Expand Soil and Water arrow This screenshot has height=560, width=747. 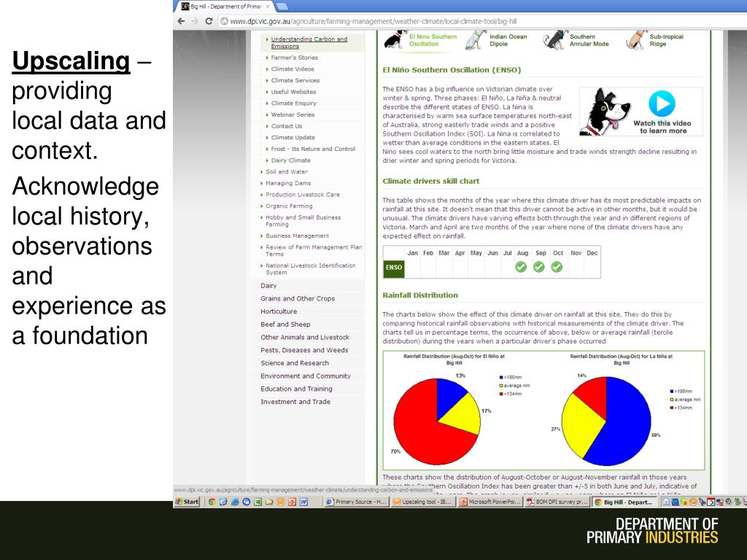[262, 172]
